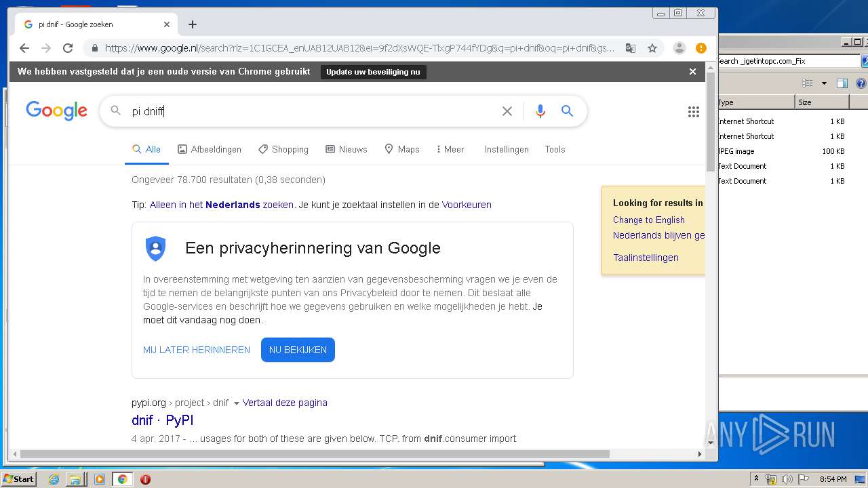Switch to Chrome in the taskbar
Screen dimensions: 868x488
[123, 479]
